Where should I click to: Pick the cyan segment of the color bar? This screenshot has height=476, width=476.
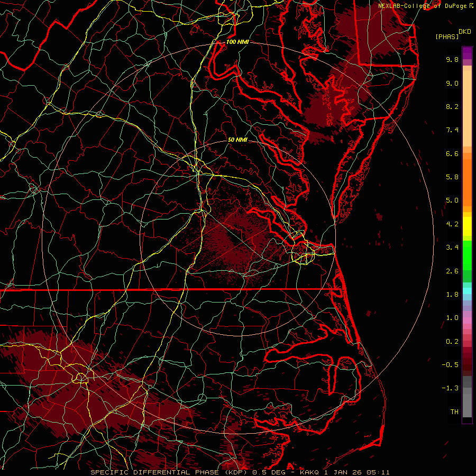(467, 291)
